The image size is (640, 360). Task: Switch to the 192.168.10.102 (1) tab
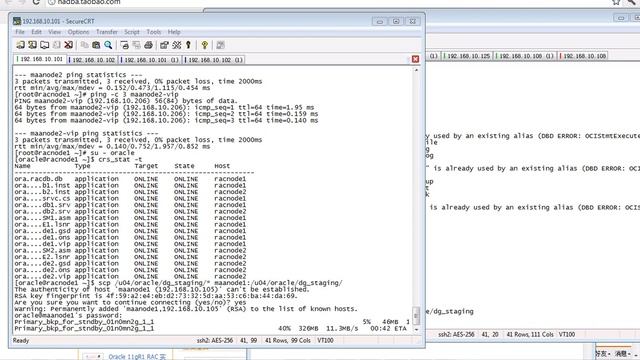pos(214,60)
